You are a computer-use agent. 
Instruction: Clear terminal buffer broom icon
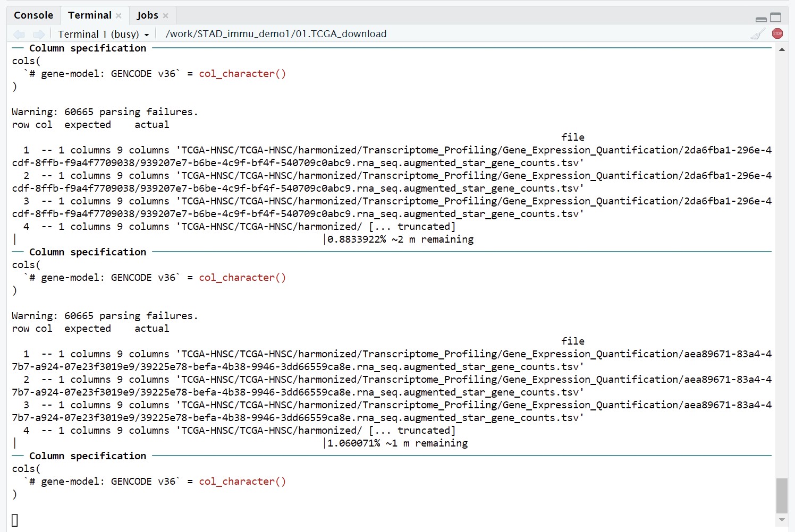point(758,34)
